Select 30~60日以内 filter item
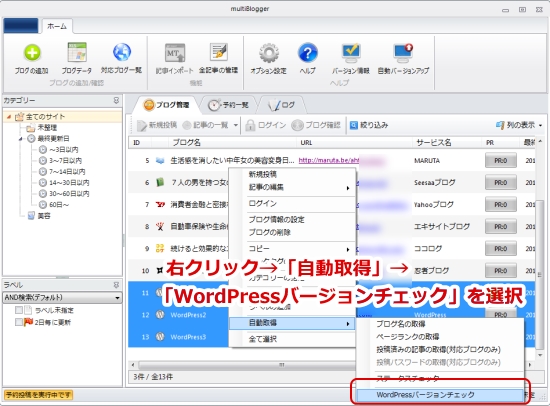The height and width of the screenshot is (406, 550). [69, 194]
